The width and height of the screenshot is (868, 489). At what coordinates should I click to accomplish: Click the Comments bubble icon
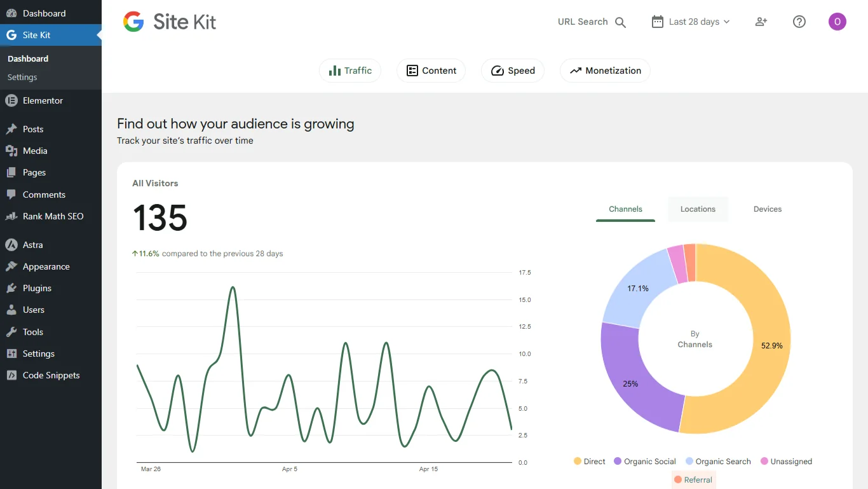pyautogui.click(x=11, y=195)
